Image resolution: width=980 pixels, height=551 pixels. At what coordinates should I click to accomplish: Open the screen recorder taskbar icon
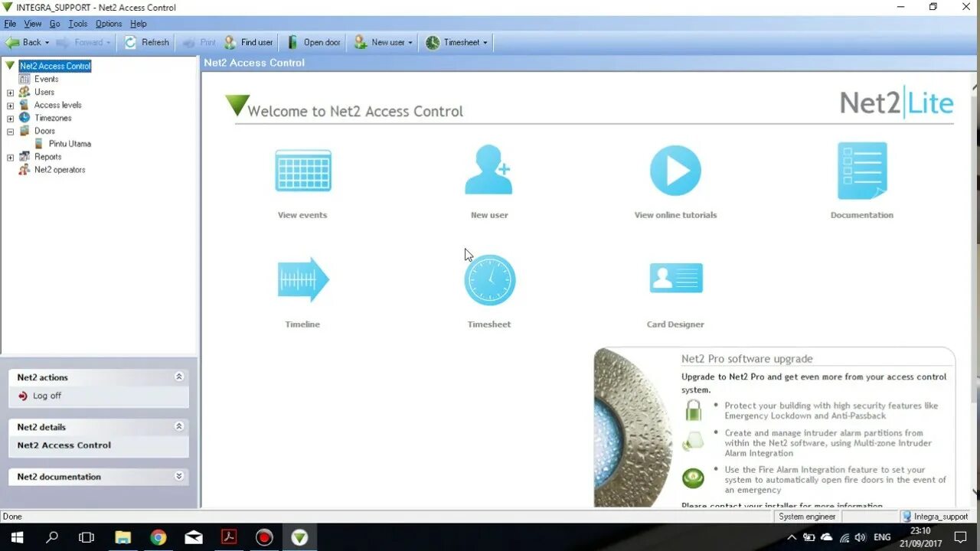(264, 537)
